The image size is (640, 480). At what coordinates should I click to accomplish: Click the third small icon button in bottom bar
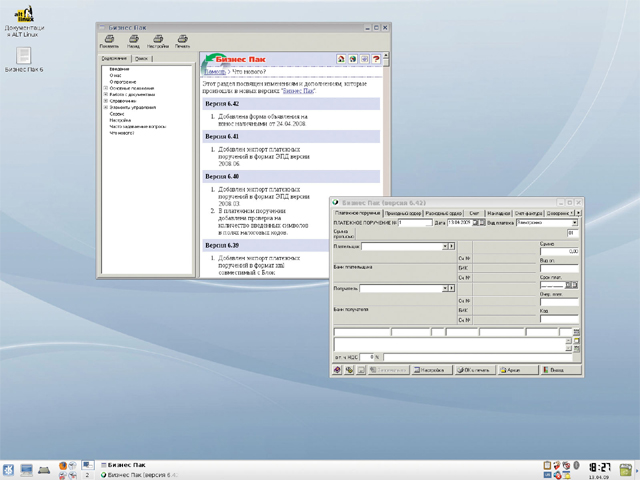pyautogui.click(x=361, y=370)
